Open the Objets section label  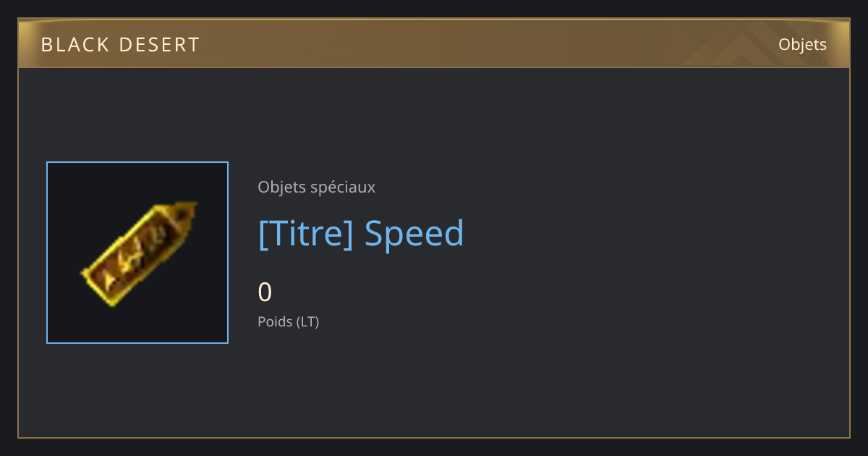point(802,45)
